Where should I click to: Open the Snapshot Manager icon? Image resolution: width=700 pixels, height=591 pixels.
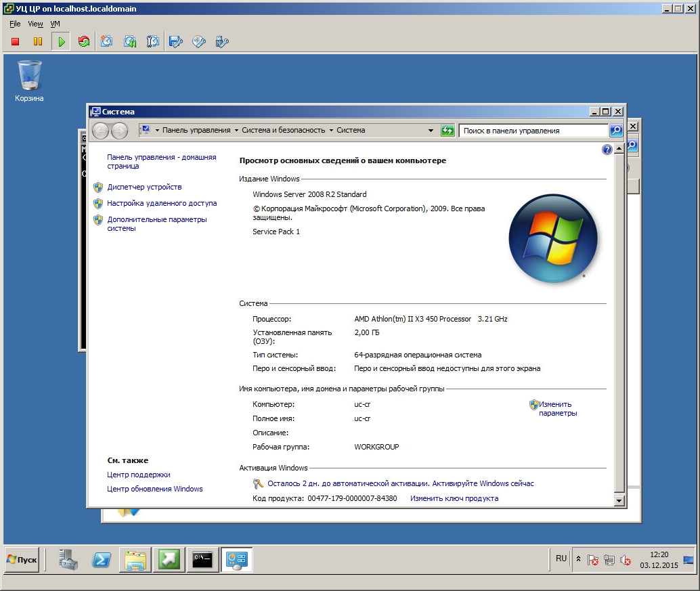(153, 42)
